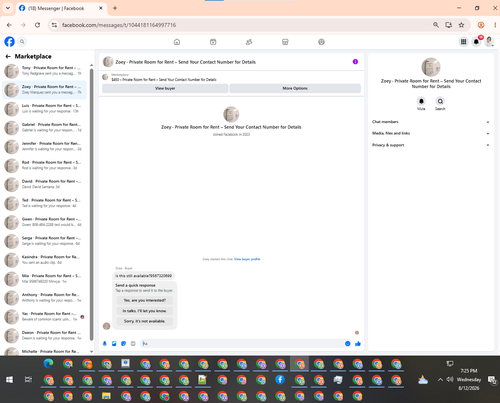Screen dimensions: 500x403
Task: Select the Zoey conversation in list
Action: click(45, 90)
